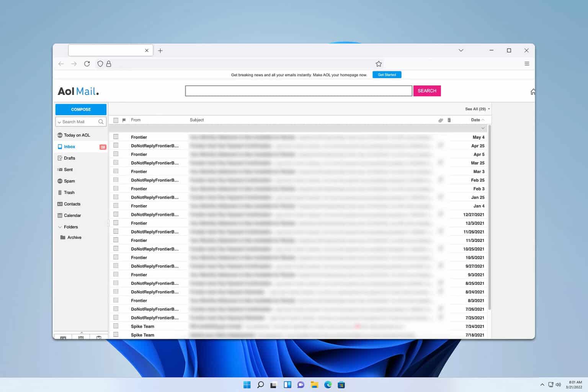Click the main AOL search field
Viewport: 588px width, 392px height.
(299, 91)
